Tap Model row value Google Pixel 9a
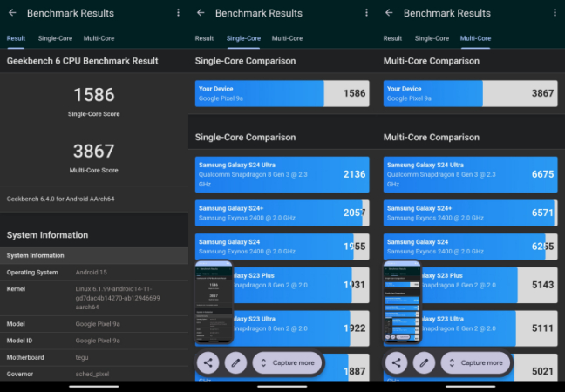Image resolution: width=565 pixels, height=392 pixels. (98, 324)
